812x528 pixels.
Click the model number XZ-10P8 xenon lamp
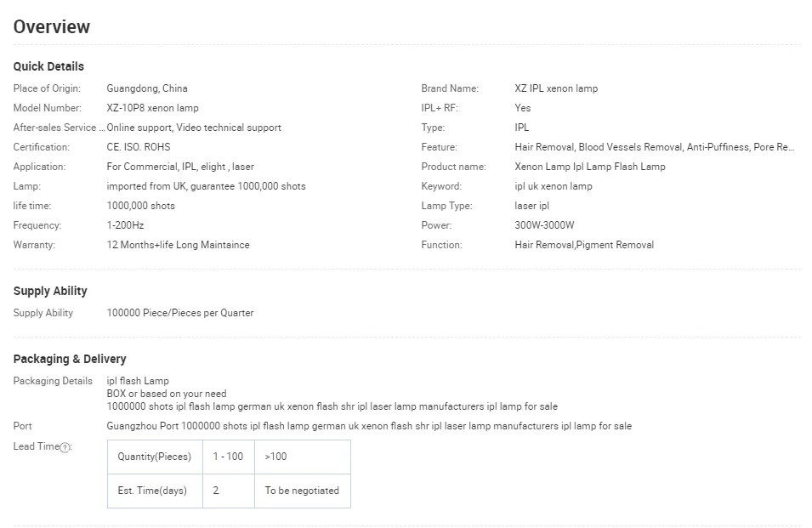153,108
